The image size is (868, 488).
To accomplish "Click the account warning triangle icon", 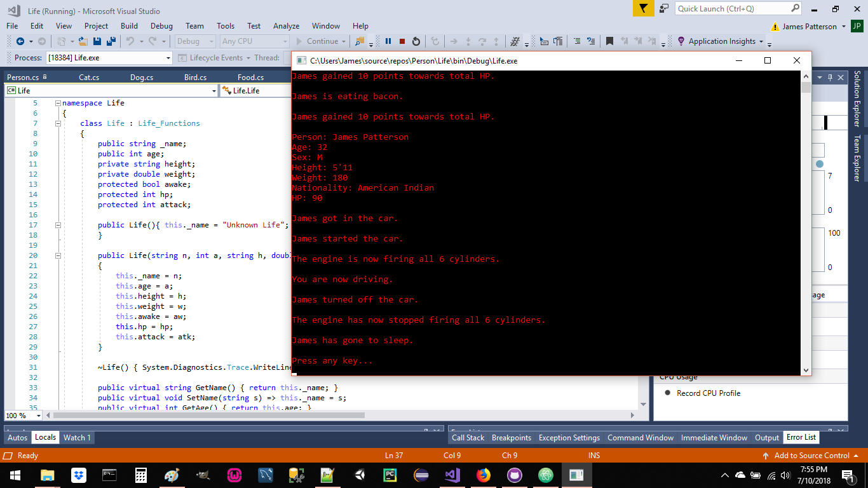I will [x=775, y=27].
